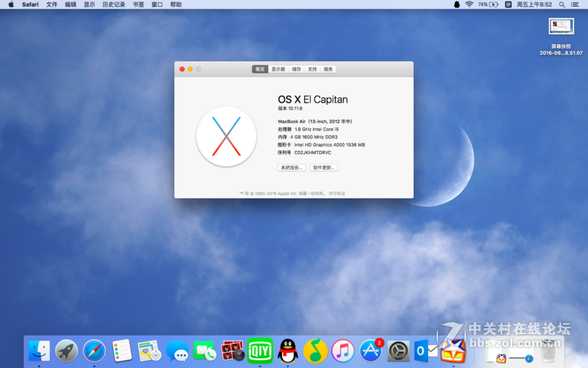The image size is (588, 368).
Task: Open Notification Center list icon
Action: tap(575, 4)
